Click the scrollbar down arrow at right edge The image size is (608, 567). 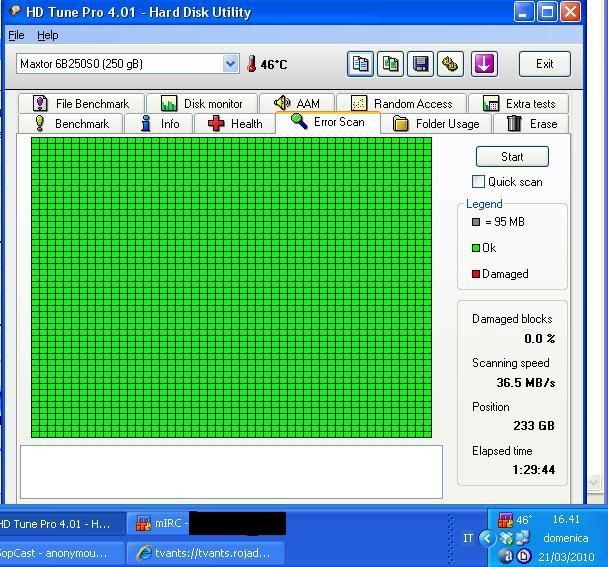pyautogui.click(x=594, y=483)
